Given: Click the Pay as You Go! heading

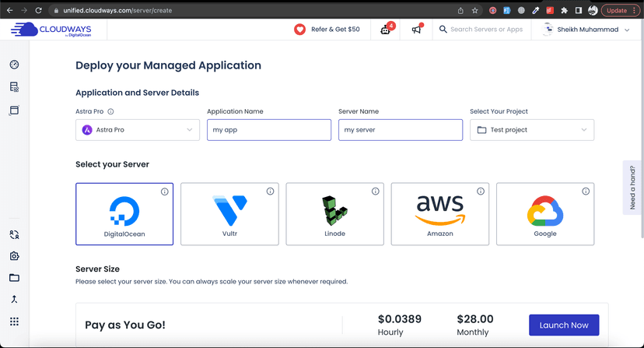Looking at the screenshot, I should point(125,325).
